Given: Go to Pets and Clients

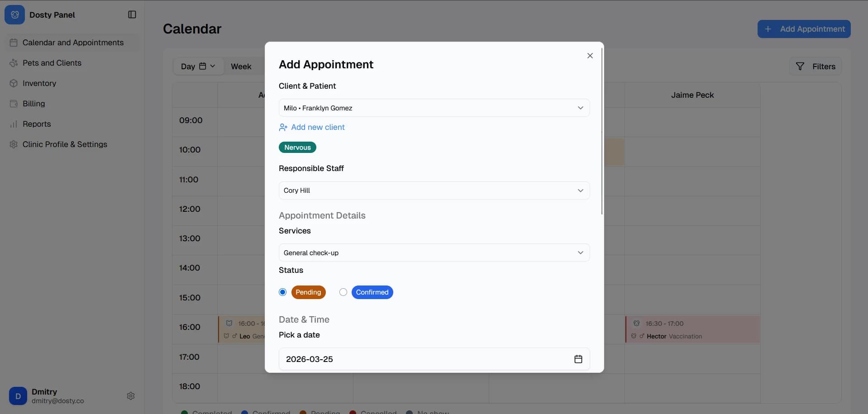Looking at the screenshot, I should point(72,63).
